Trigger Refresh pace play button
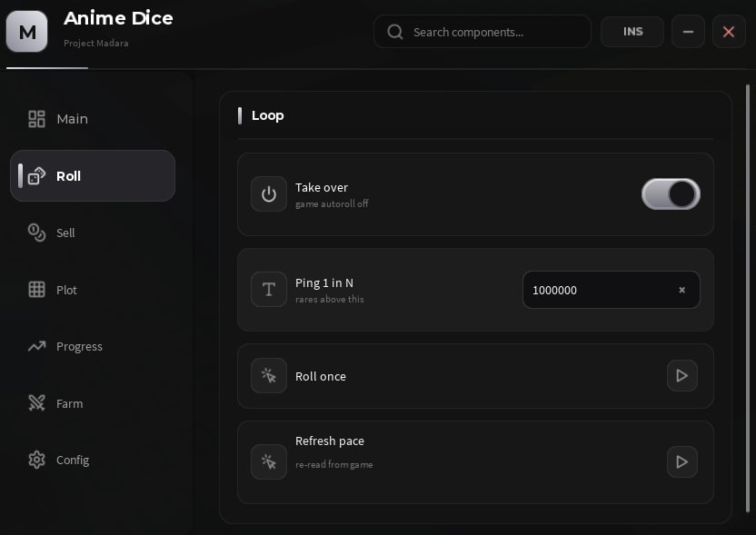 [681, 461]
